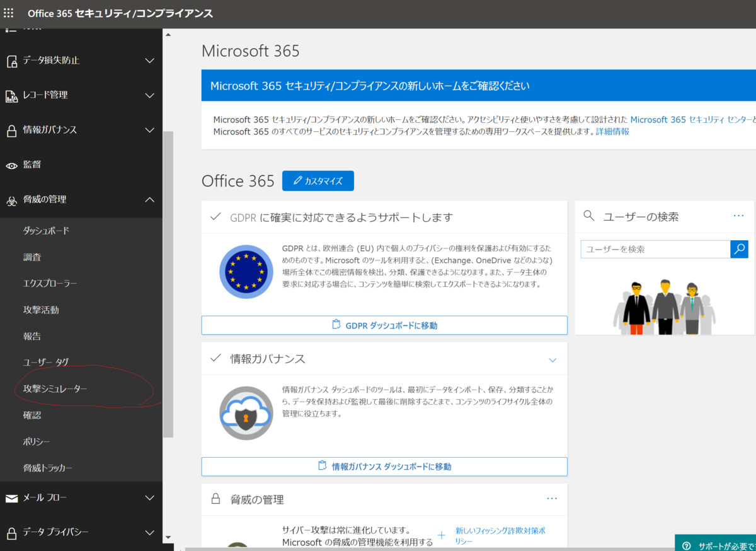Click Office 365 セキュリティ/コンプライアンス header title
Viewport: 756px width, 551px height.
click(x=120, y=13)
